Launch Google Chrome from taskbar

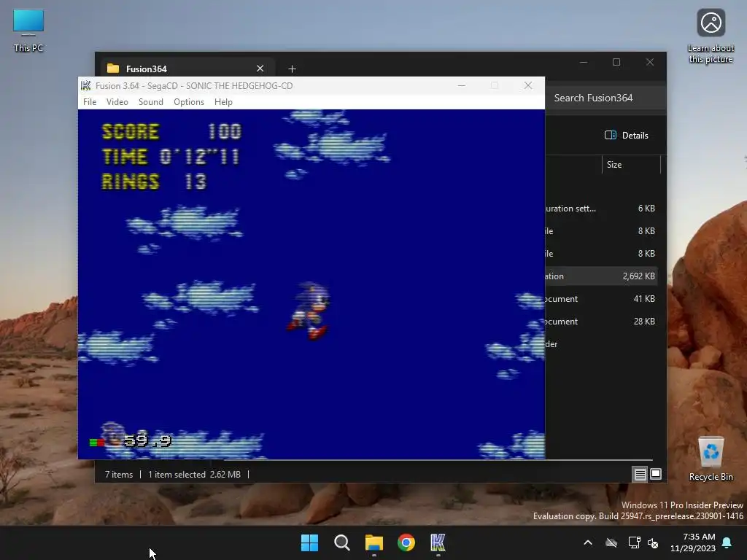[406, 542]
